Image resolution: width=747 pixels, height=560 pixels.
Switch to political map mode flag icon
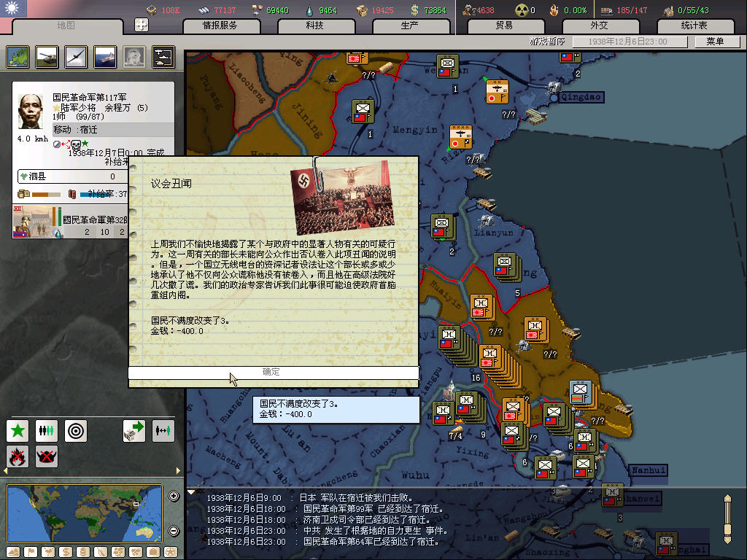point(31,552)
